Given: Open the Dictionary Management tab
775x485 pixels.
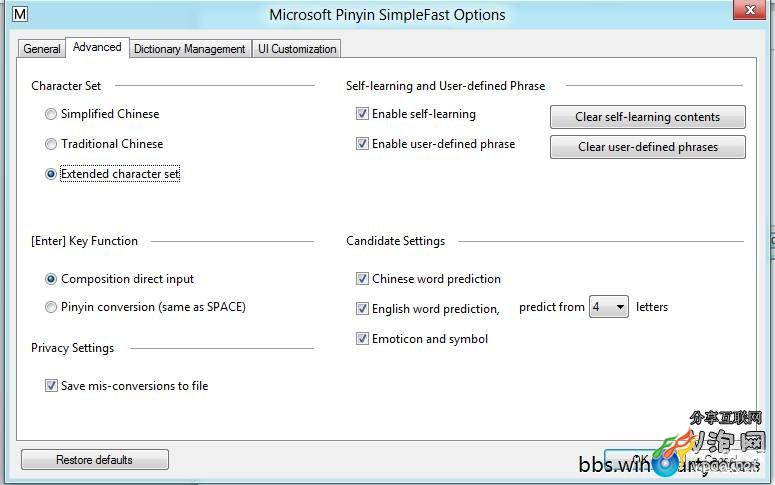Looking at the screenshot, I should pyautogui.click(x=190, y=49).
